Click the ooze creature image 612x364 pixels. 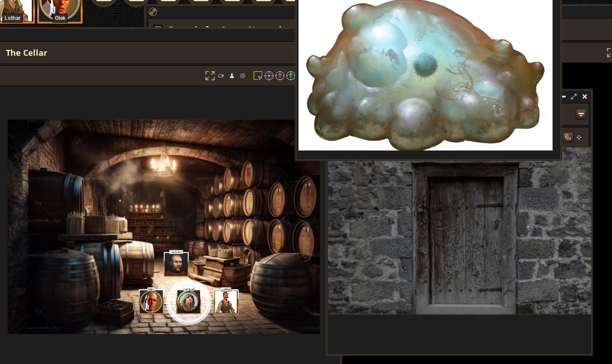click(x=425, y=75)
